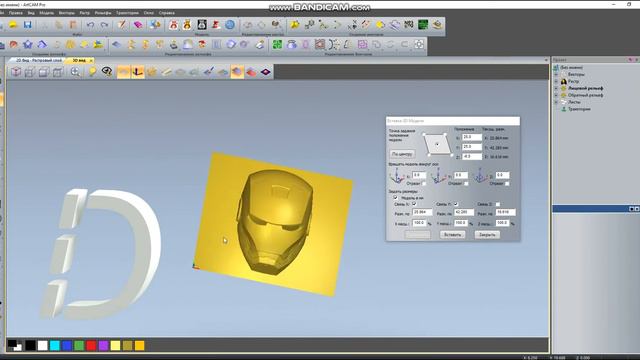Click the Redo arrow icon
Viewport: 640px width, 360px height.
tap(104, 25)
